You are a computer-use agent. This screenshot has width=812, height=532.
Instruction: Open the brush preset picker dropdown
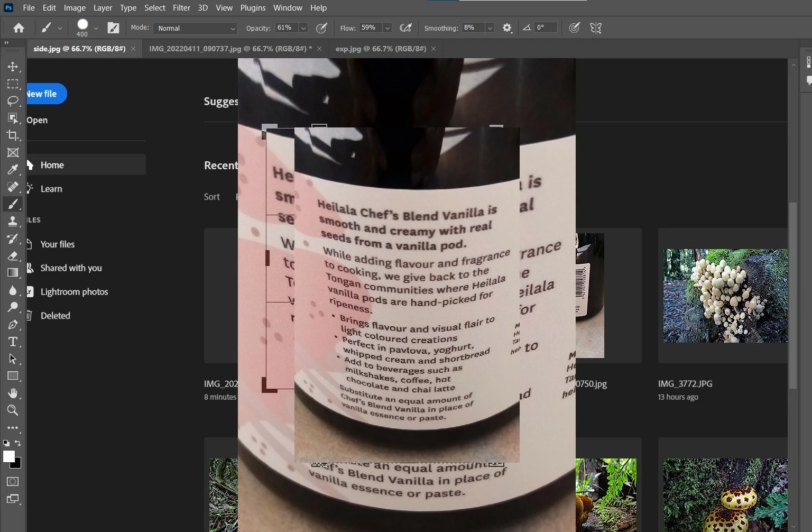click(x=96, y=28)
